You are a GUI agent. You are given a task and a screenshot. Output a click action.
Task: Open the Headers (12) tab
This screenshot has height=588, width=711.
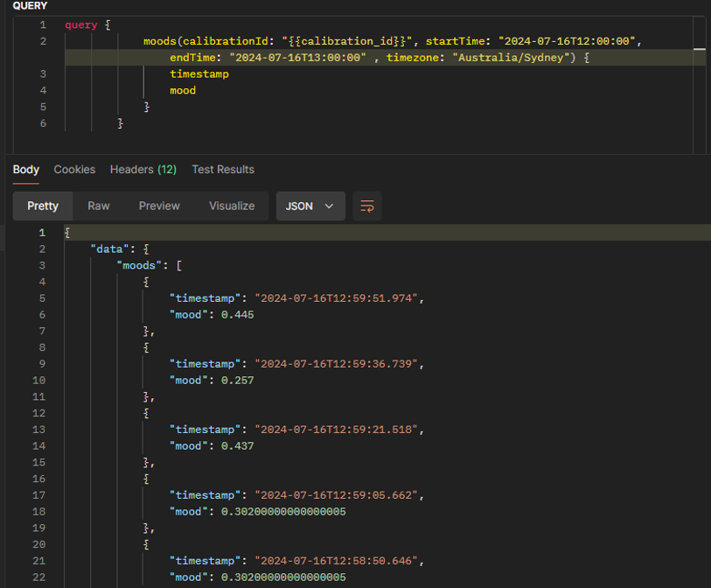143,170
